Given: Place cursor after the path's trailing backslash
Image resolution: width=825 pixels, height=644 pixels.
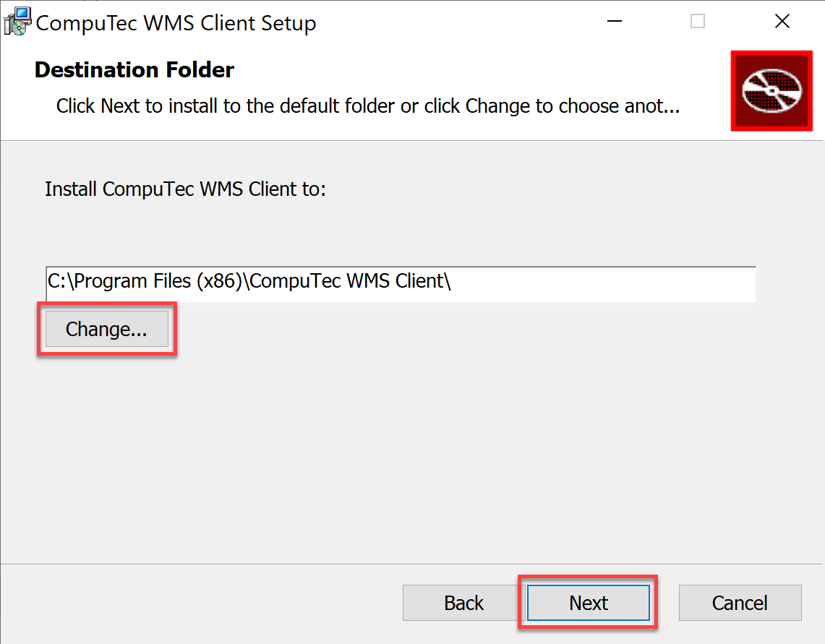Looking at the screenshot, I should pyautogui.click(x=453, y=282).
